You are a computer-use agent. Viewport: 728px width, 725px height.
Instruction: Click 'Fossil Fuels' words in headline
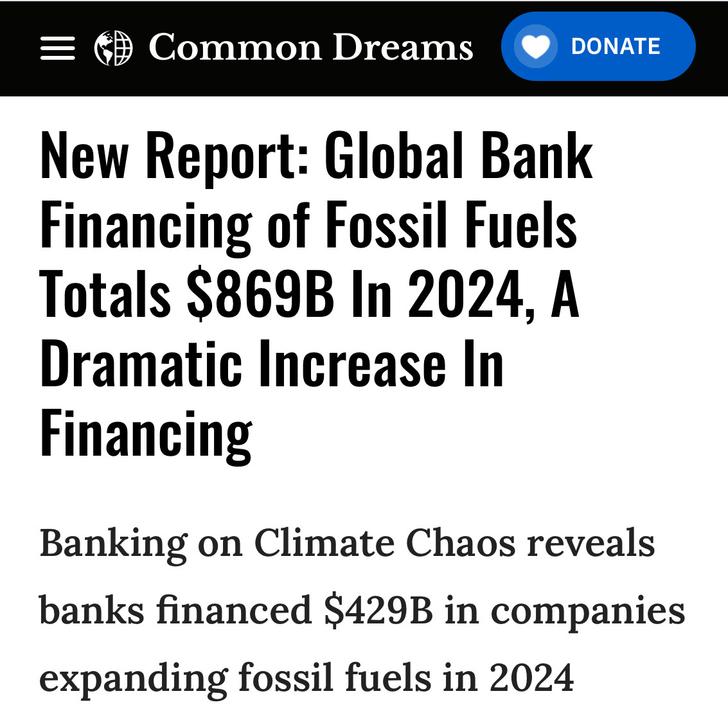pos(451,225)
